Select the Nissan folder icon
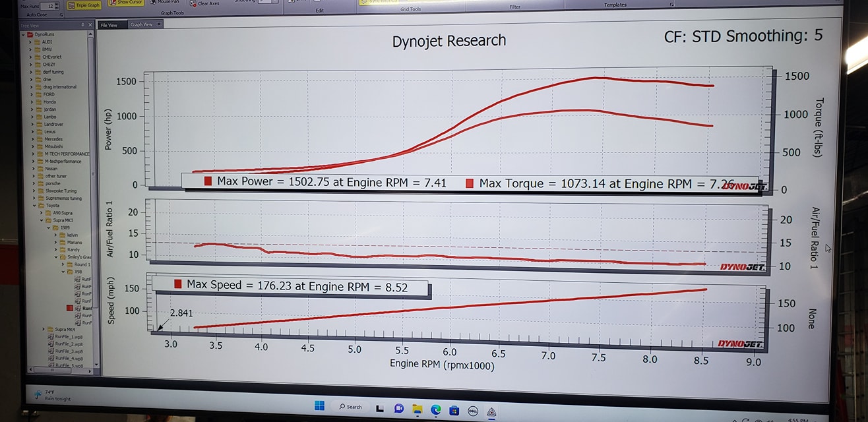Screen dimensions: 868x422 click(x=39, y=168)
